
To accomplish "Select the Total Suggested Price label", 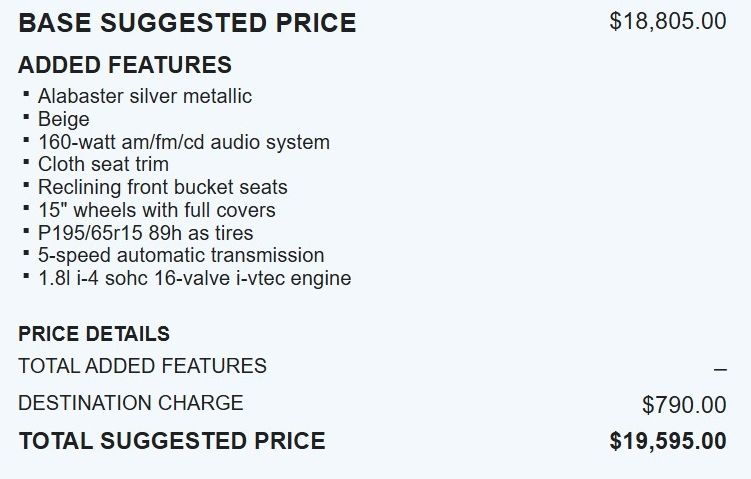I will (x=171, y=440).
